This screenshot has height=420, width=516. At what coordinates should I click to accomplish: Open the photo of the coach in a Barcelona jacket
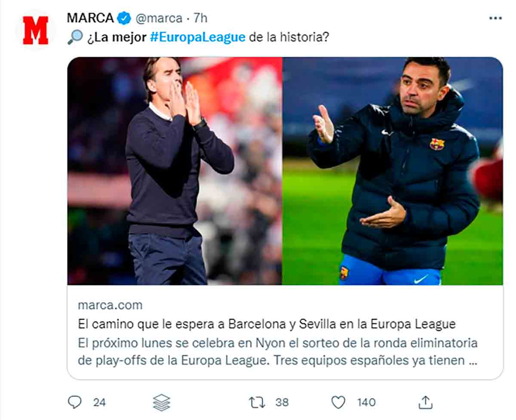coord(392,171)
